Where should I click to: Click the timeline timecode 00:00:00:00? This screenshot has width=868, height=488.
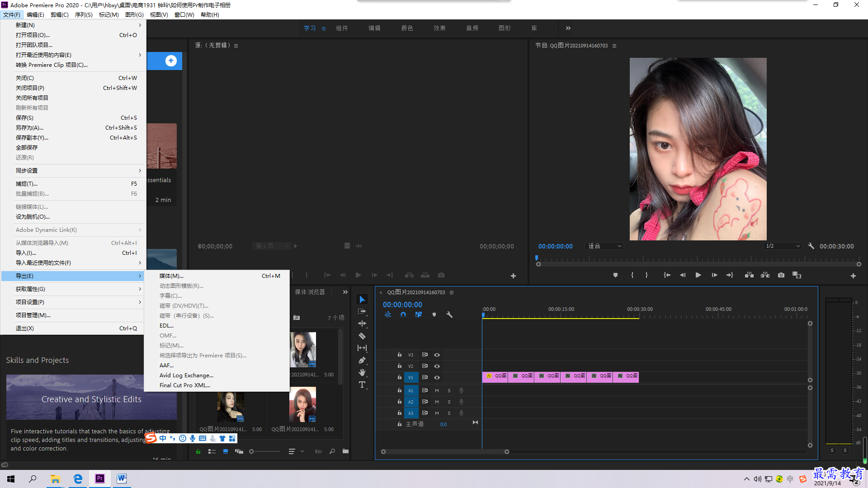(x=402, y=305)
